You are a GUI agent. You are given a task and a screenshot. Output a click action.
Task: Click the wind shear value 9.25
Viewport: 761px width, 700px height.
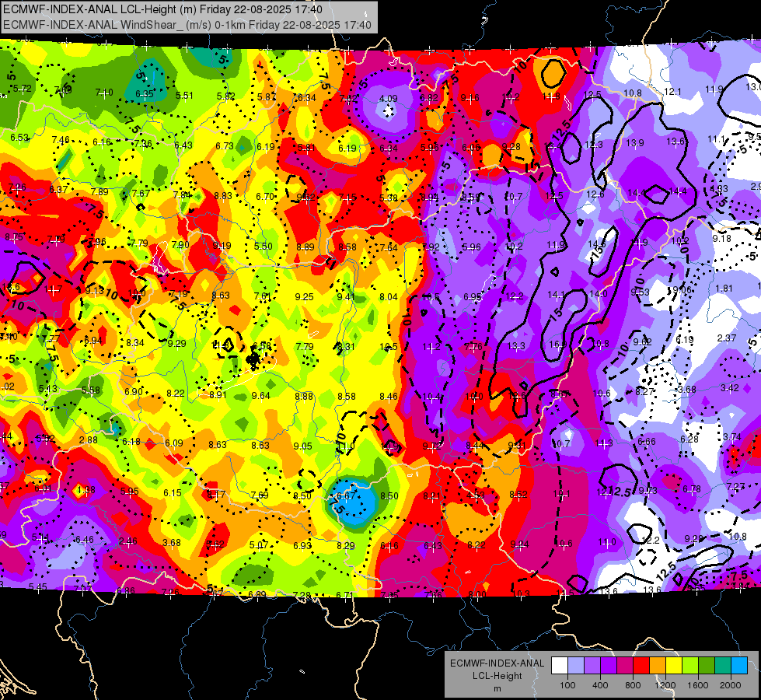point(304,297)
